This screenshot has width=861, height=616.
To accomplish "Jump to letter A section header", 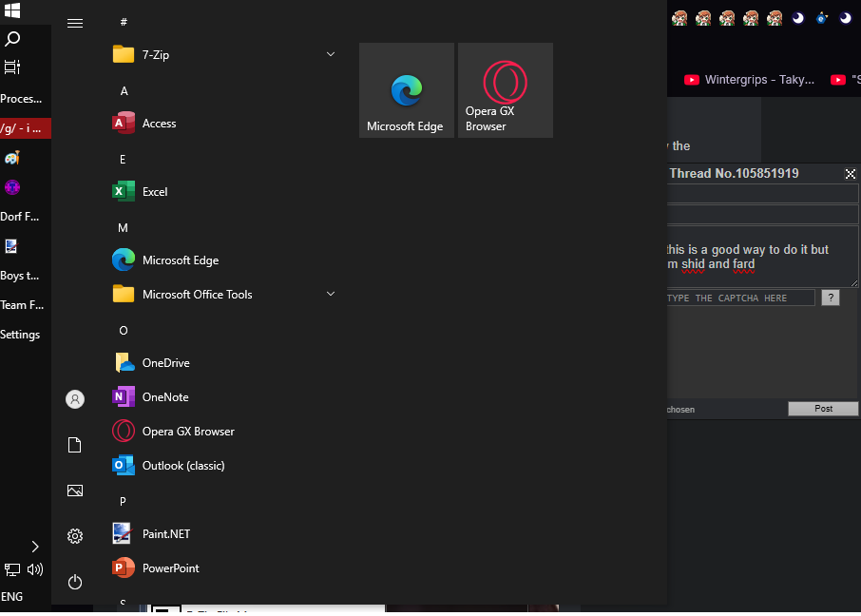I will click(x=124, y=91).
